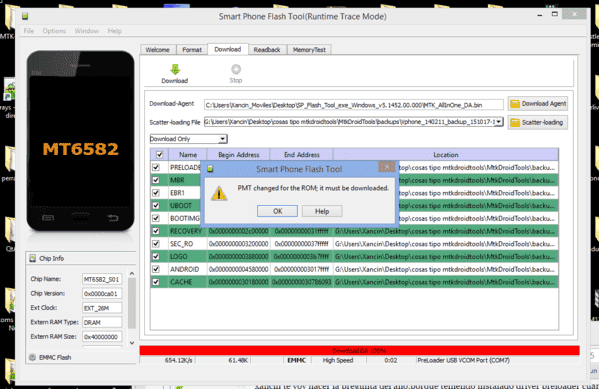Uncheck the BOOTIMG row checkbox
The image size is (599, 389).
pos(156,218)
